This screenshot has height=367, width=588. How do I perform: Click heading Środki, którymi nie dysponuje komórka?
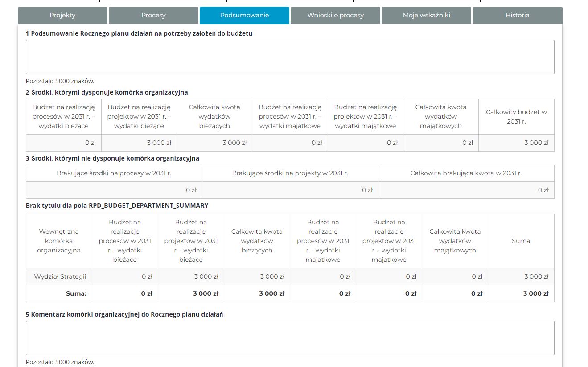(x=112, y=158)
